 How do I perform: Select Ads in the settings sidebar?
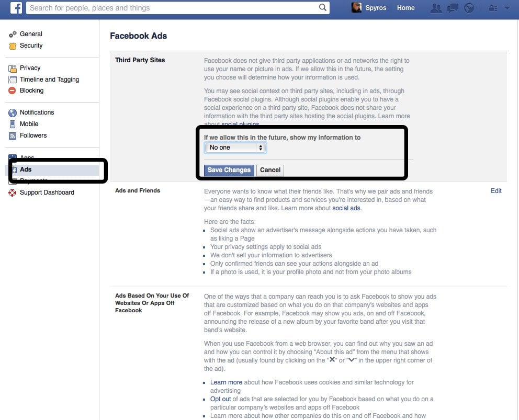tap(52, 169)
